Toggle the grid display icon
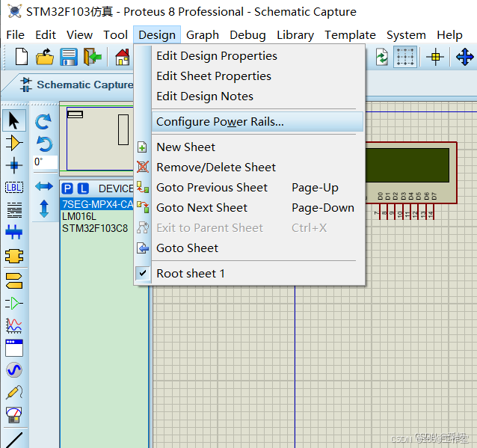 405,57
